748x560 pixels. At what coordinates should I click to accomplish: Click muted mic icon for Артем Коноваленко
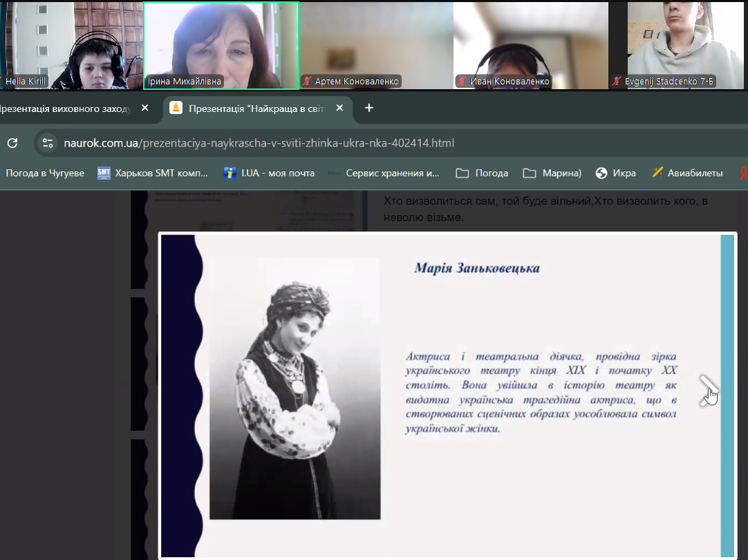(307, 81)
